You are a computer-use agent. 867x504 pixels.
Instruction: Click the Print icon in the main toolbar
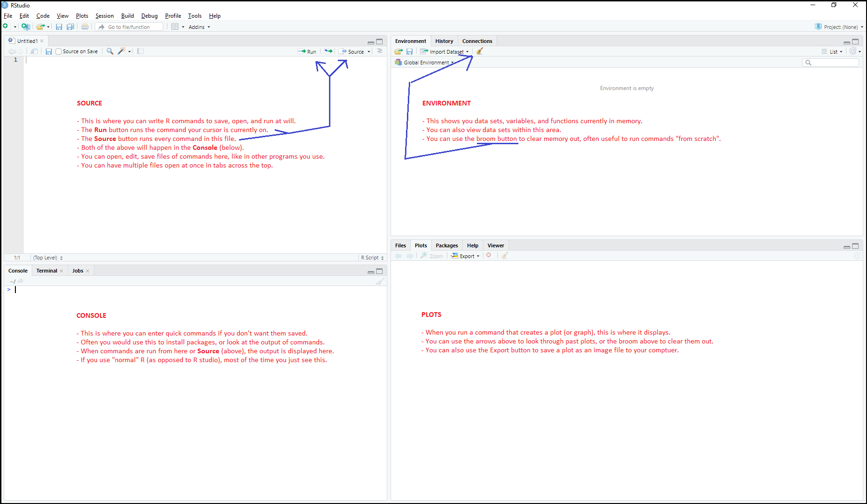point(85,27)
